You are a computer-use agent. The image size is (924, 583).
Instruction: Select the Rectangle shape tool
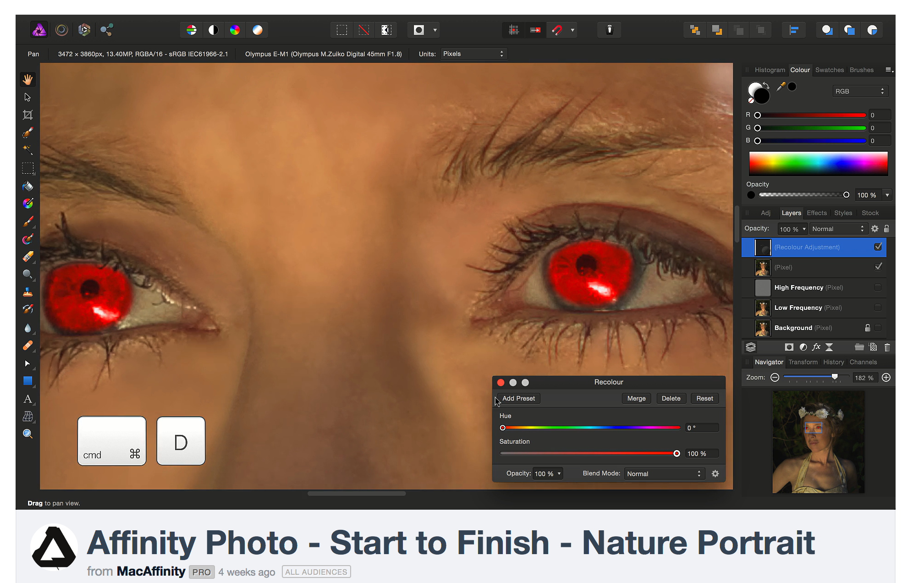pos(27,381)
